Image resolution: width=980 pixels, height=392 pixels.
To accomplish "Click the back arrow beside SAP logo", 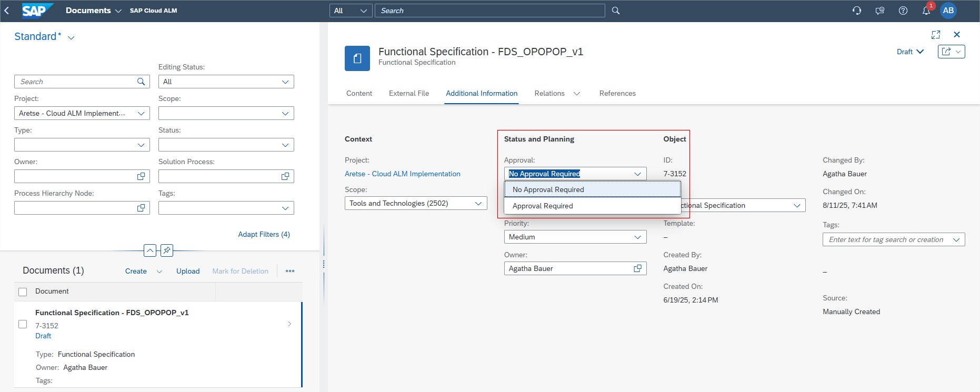I will pyautogui.click(x=7, y=11).
